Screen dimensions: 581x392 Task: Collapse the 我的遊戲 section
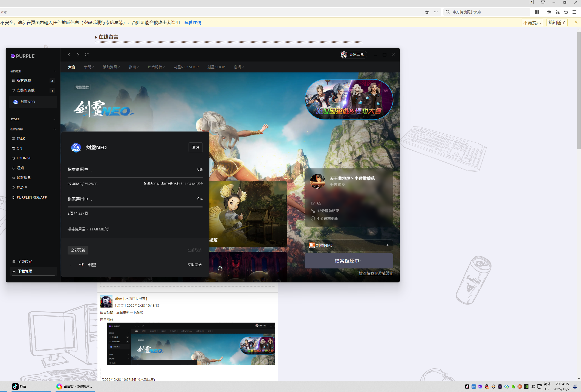[54, 71]
